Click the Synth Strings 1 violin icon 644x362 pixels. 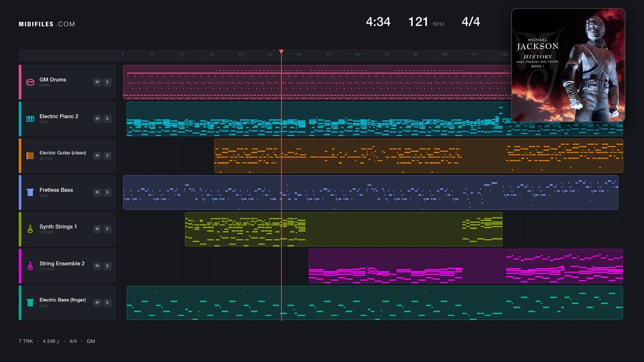[30, 229]
